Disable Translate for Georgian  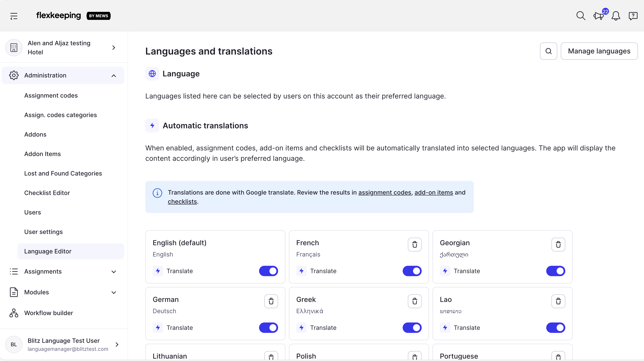(555, 271)
